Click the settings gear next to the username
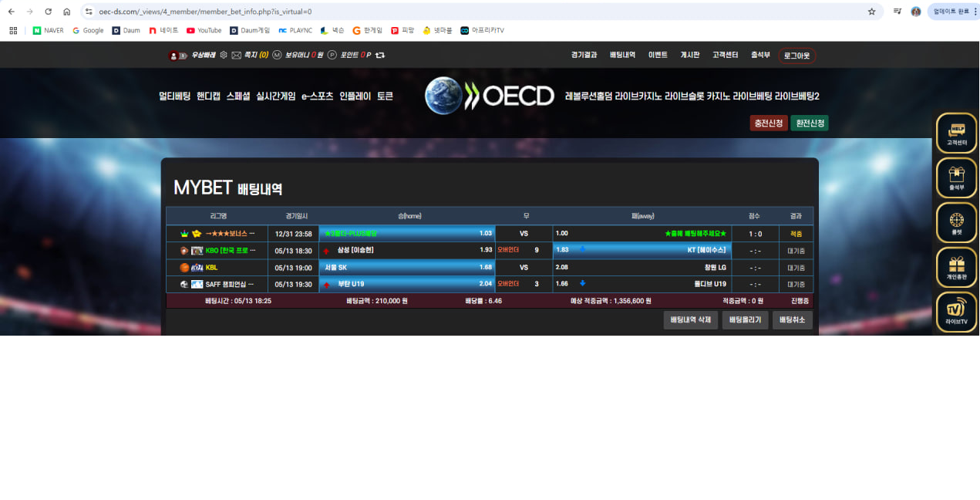The width and height of the screenshot is (980, 500). 224,55
